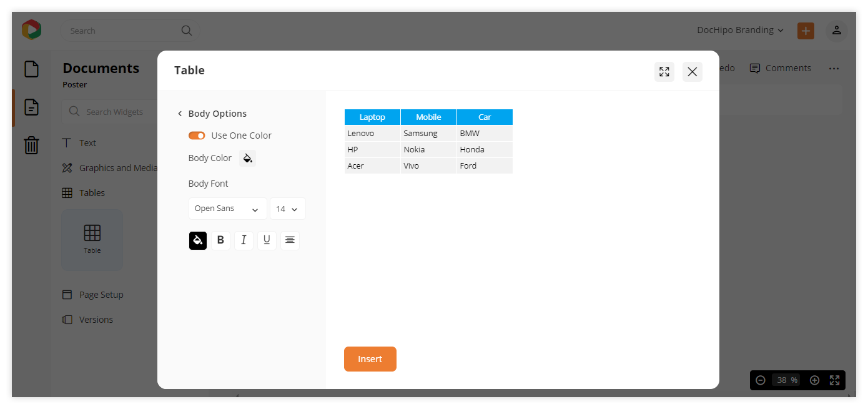The width and height of the screenshot is (868, 409).
Task: Toggle underline for body font
Action: [x=267, y=240]
